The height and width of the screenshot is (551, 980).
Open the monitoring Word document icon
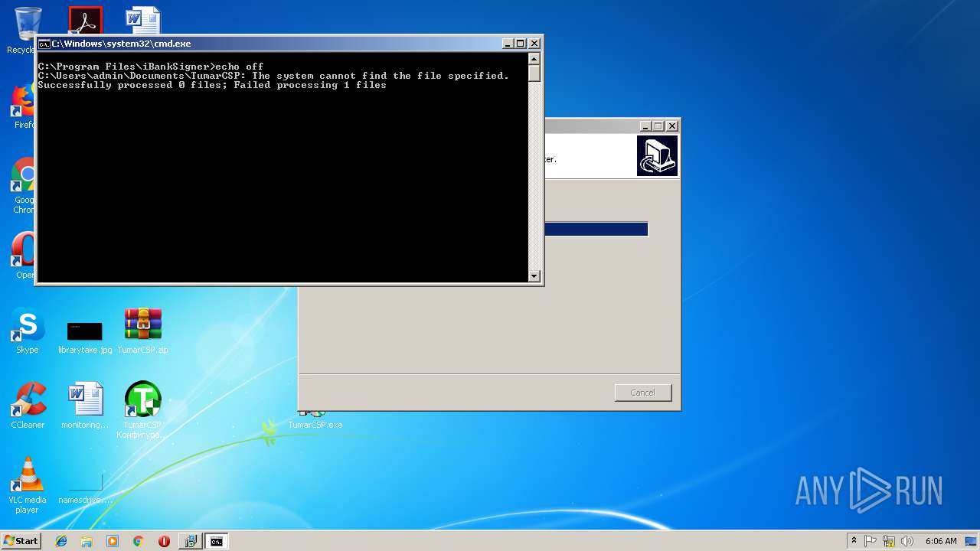(x=85, y=406)
